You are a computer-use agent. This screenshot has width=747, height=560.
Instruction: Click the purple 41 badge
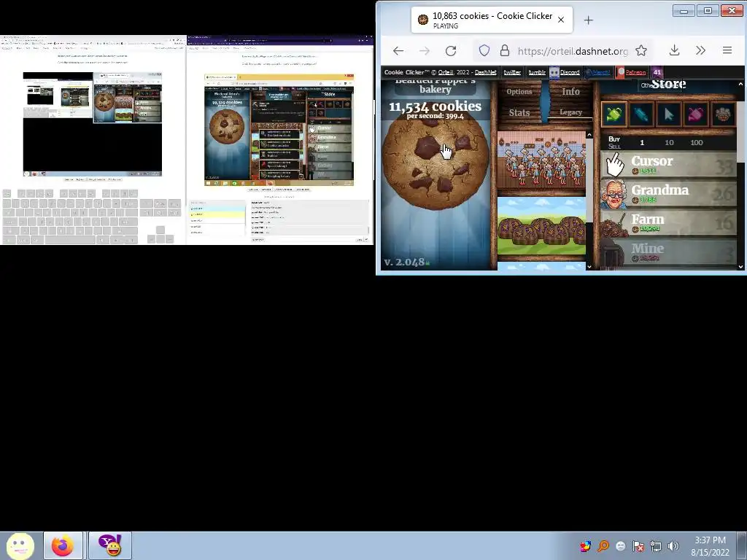click(x=657, y=72)
